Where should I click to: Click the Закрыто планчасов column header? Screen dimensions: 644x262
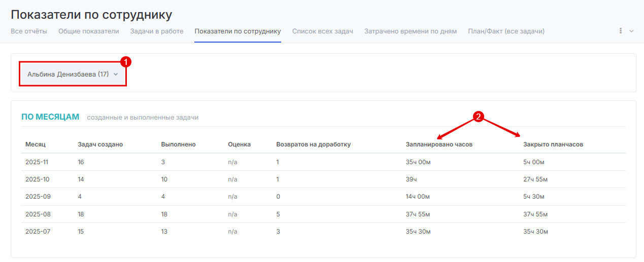point(553,144)
